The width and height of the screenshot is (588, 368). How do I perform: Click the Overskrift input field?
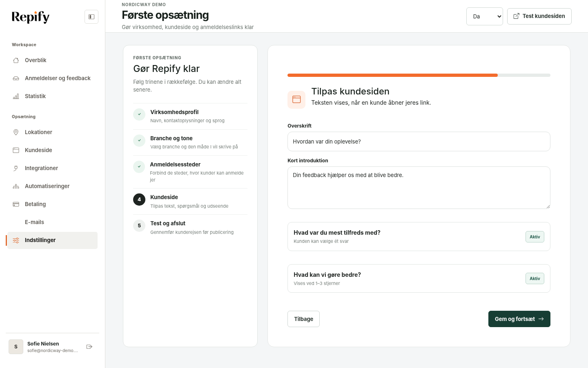pyautogui.click(x=419, y=141)
